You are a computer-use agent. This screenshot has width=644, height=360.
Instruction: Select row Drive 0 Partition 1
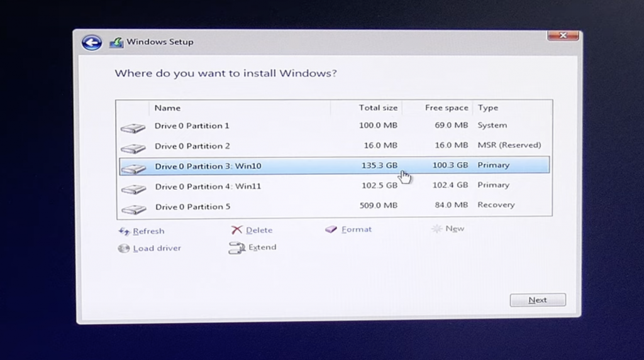click(335, 126)
